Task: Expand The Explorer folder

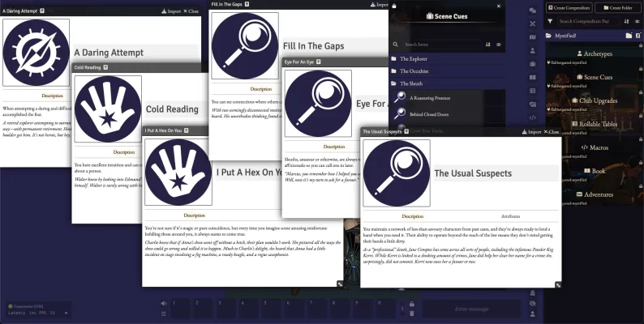Action: tap(413, 59)
